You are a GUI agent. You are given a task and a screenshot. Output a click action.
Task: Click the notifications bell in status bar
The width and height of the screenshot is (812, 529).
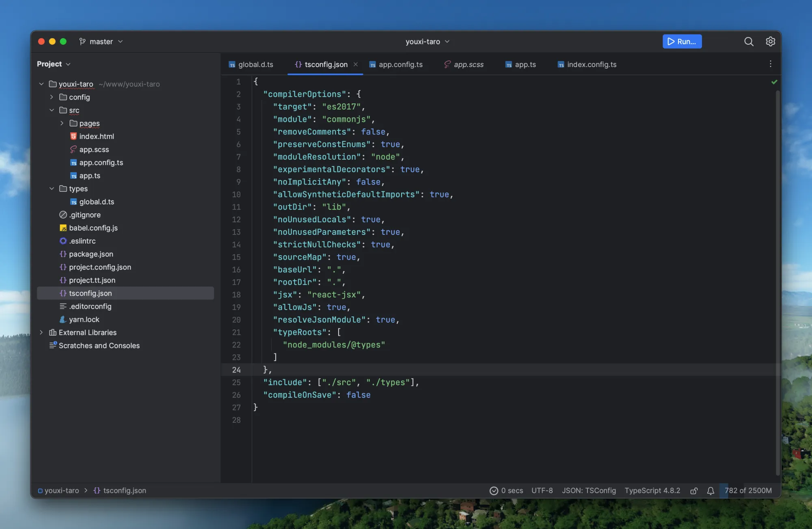coord(710,491)
